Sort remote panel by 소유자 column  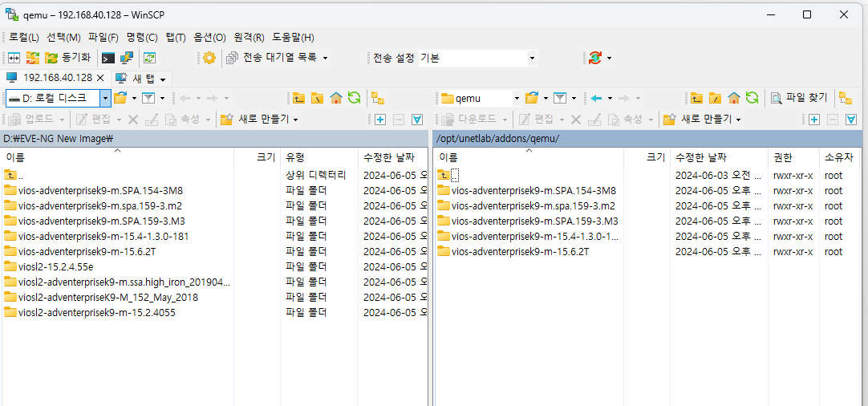(840, 157)
